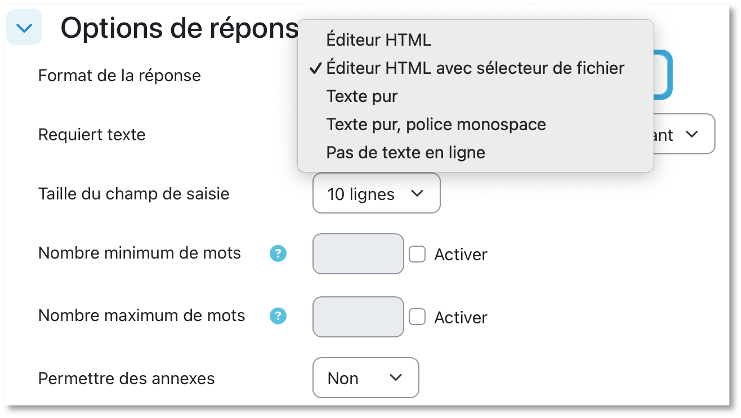This screenshot has width=741, height=418.
Task: Select Texte pur option
Action: point(362,97)
